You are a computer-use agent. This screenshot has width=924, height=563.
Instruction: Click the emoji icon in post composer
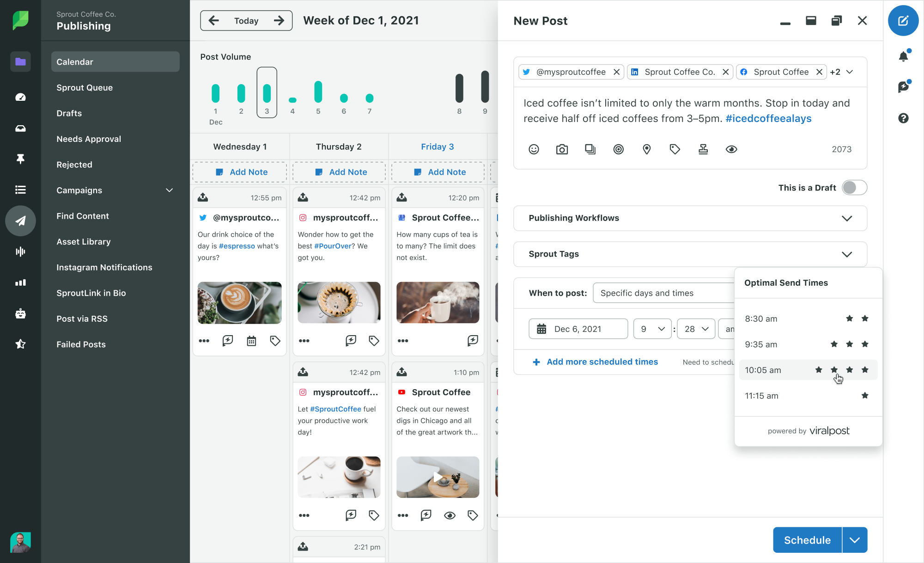coord(533,149)
